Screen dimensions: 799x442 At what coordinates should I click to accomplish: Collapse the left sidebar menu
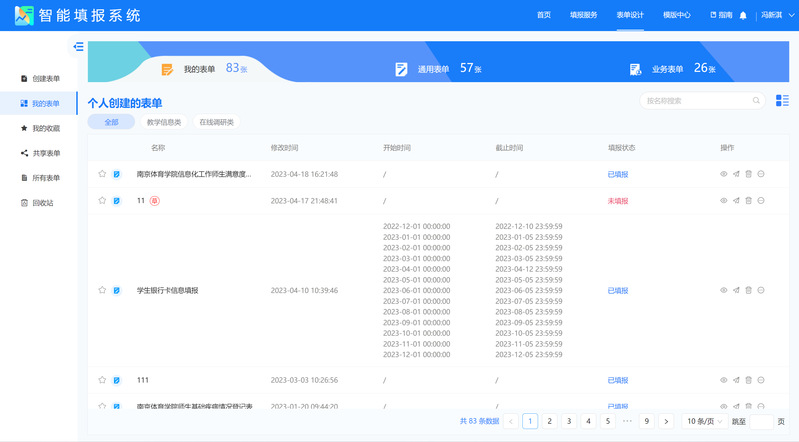78,46
